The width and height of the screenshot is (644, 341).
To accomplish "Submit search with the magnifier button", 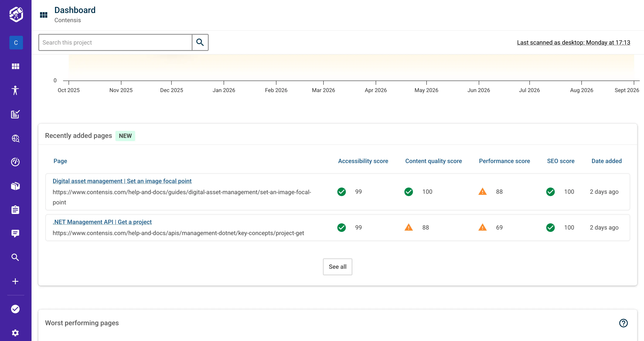I will [200, 42].
